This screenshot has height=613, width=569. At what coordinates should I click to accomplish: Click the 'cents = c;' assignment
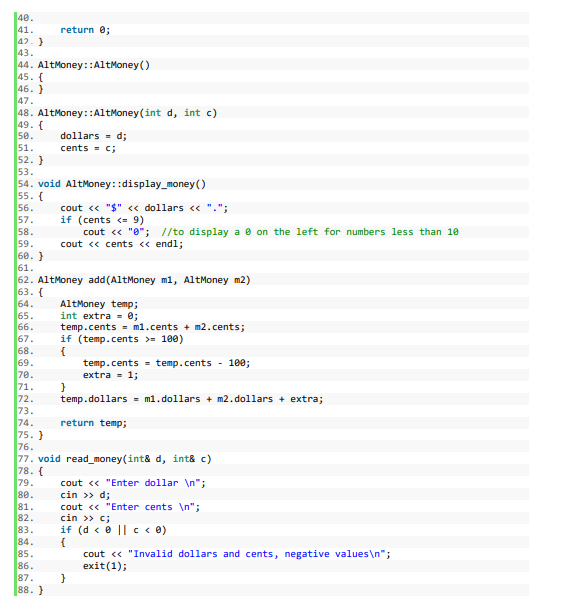click(x=88, y=148)
